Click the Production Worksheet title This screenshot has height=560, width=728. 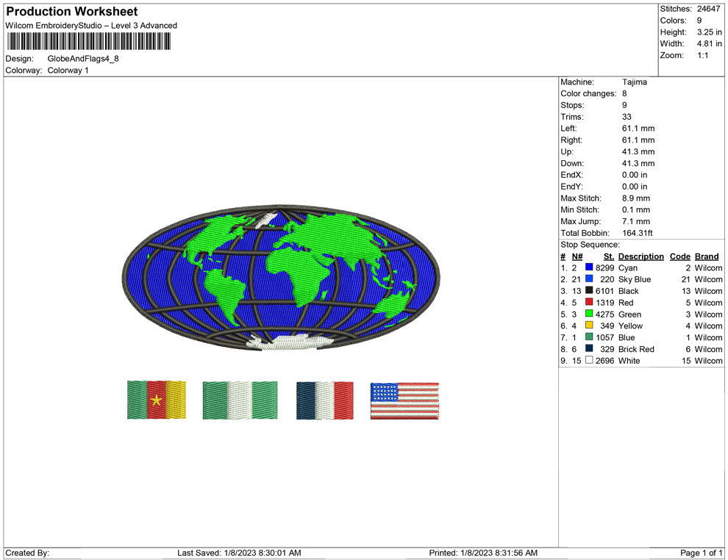pos(71,12)
